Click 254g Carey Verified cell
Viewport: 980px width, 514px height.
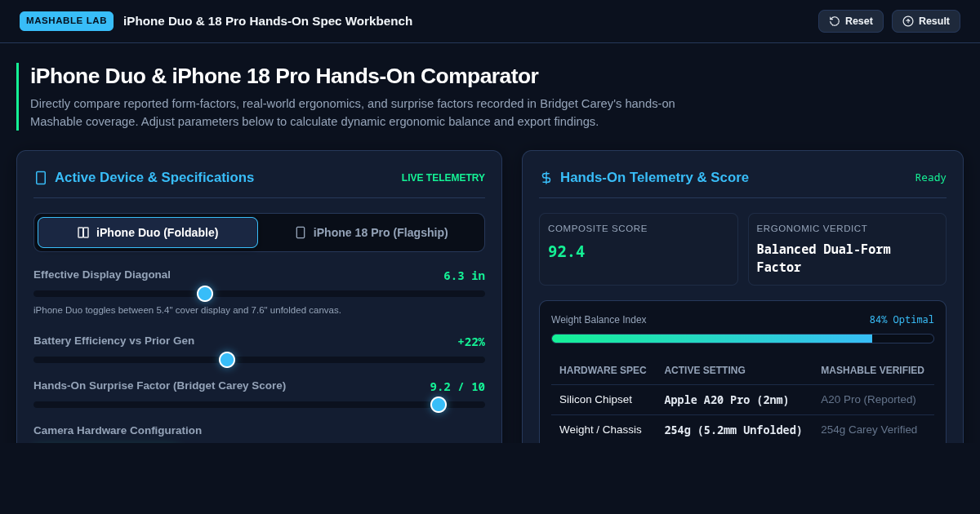point(869,430)
